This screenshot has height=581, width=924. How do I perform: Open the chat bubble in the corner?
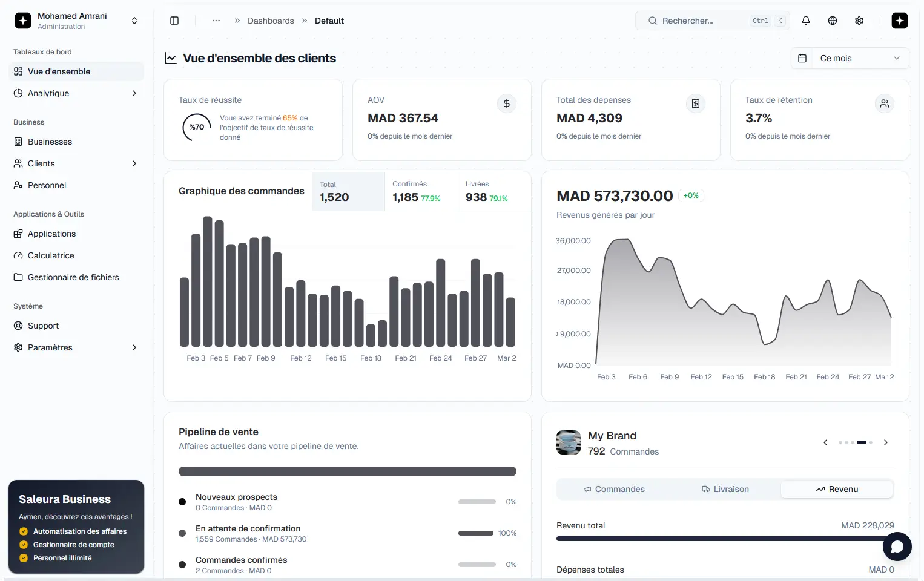click(x=897, y=547)
